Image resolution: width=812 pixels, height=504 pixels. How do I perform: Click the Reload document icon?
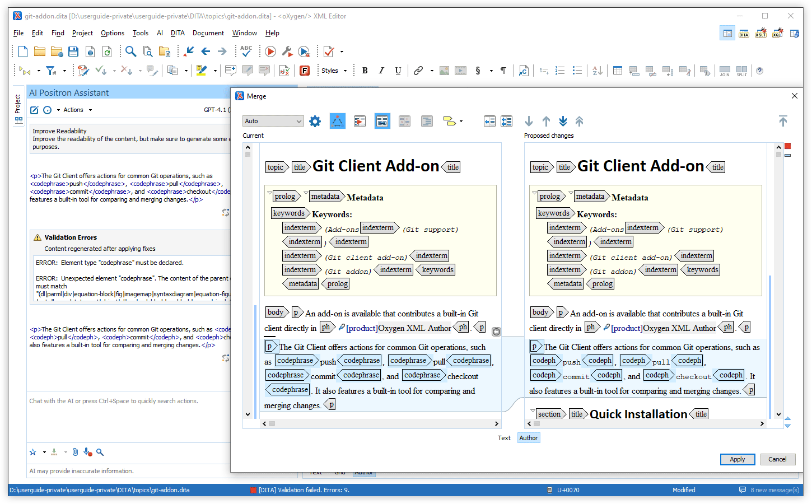(x=107, y=52)
